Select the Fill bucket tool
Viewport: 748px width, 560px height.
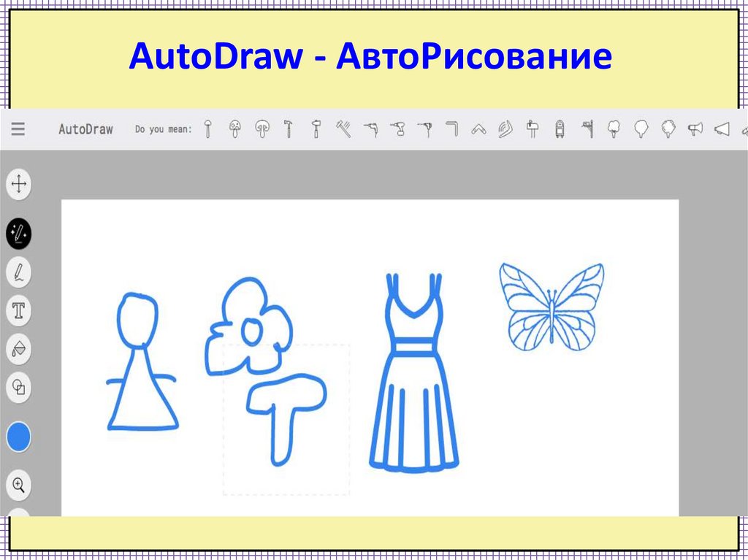click(x=18, y=349)
